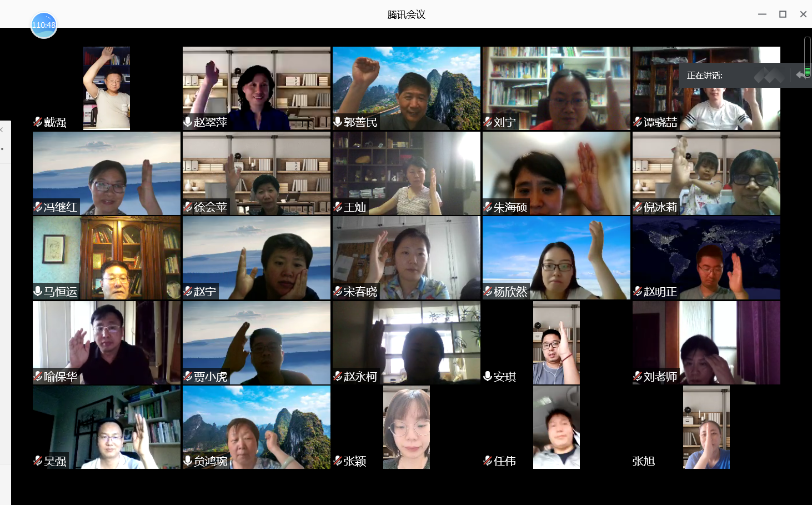Toggle muted mic icon for 吴强

pyautogui.click(x=38, y=461)
